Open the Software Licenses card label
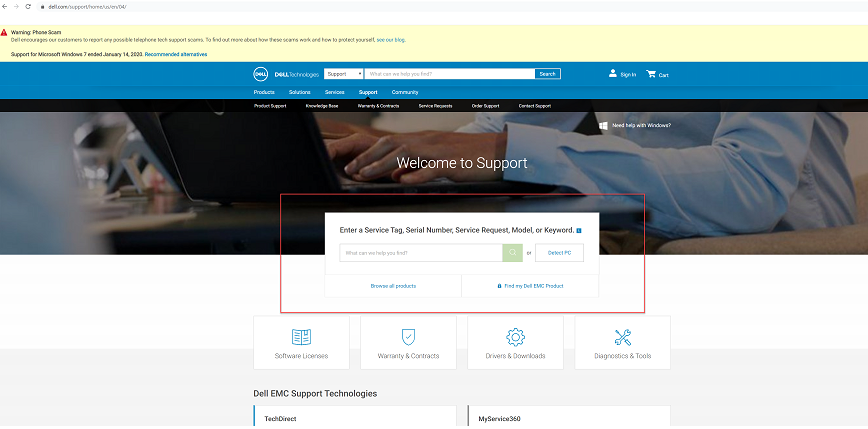This screenshot has width=868, height=429. [x=301, y=356]
